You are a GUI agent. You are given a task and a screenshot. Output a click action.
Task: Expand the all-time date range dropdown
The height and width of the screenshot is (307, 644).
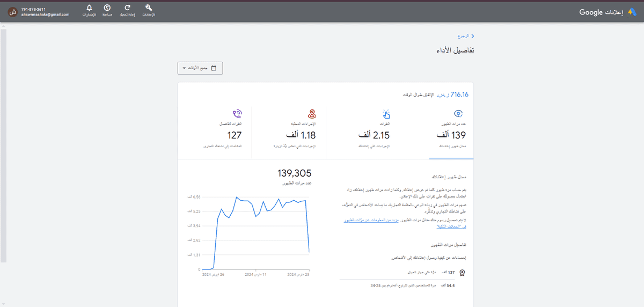click(x=200, y=68)
